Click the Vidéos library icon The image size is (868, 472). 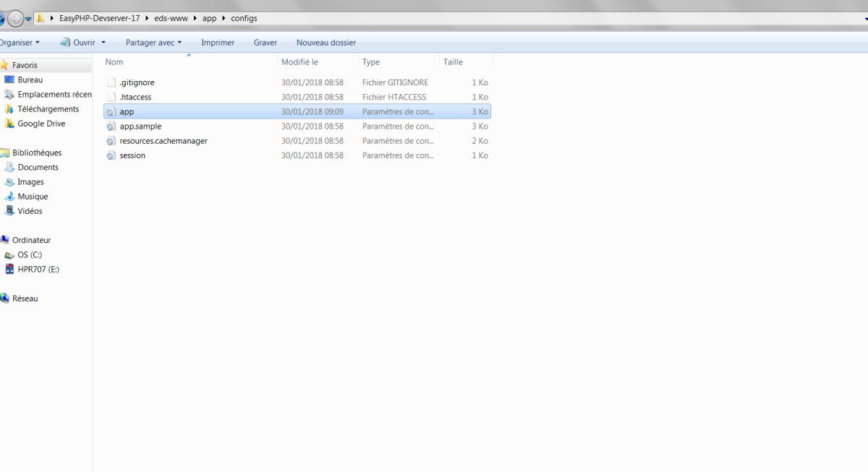[9, 211]
